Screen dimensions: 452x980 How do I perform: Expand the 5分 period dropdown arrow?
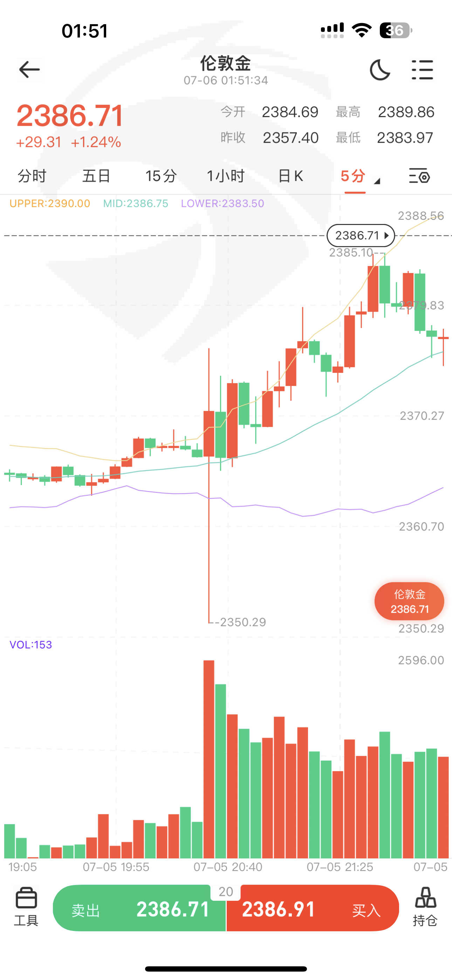pos(377,182)
